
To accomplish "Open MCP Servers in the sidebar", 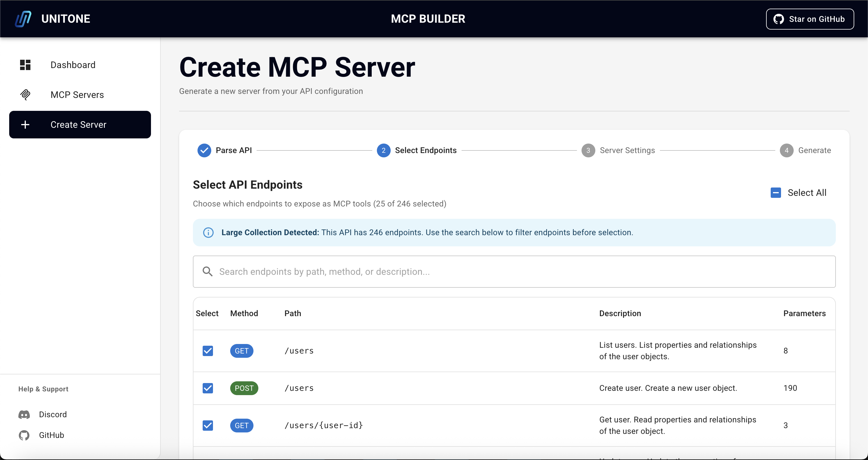I will [80, 95].
